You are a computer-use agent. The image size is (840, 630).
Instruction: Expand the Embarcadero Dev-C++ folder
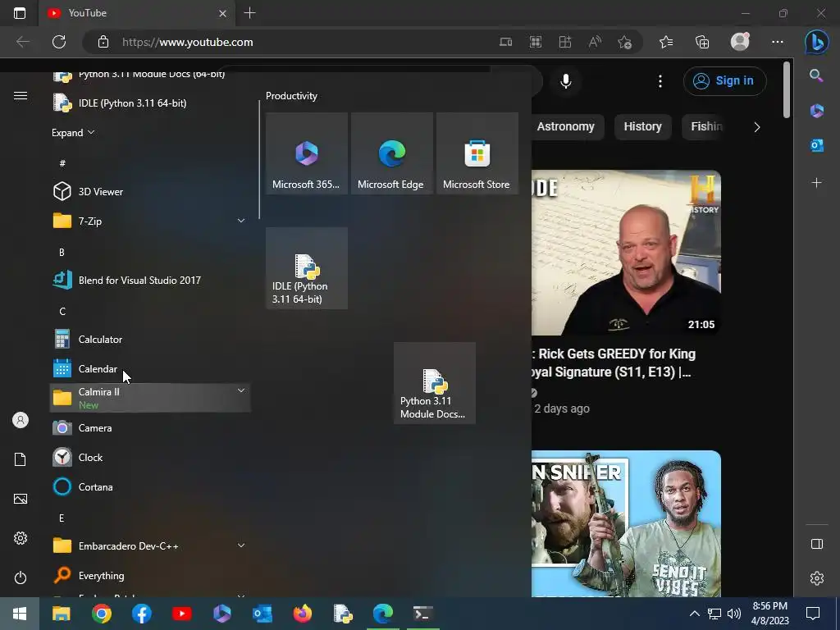pos(241,546)
